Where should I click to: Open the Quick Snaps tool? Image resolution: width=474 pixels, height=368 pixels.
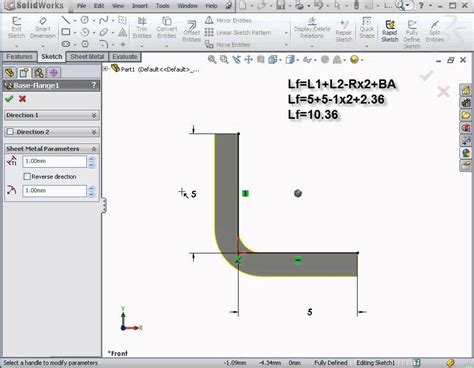point(367,28)
